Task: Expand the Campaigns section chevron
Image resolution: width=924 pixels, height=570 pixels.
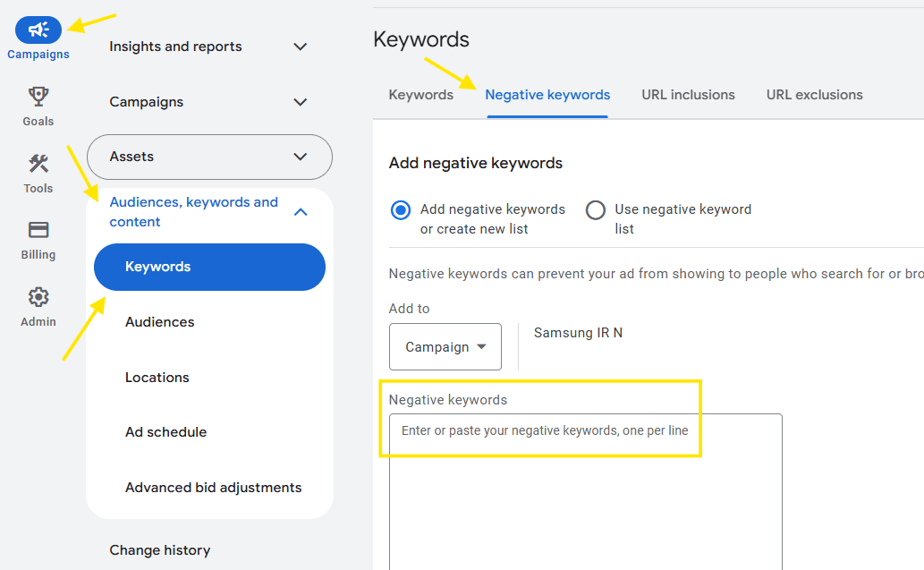Action: tap(301, 102)
